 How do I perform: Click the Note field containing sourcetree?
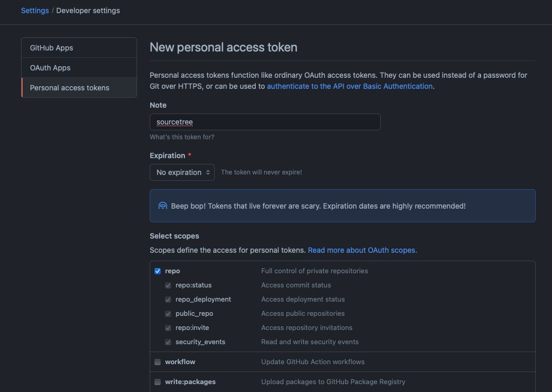[x=265, y=122]
